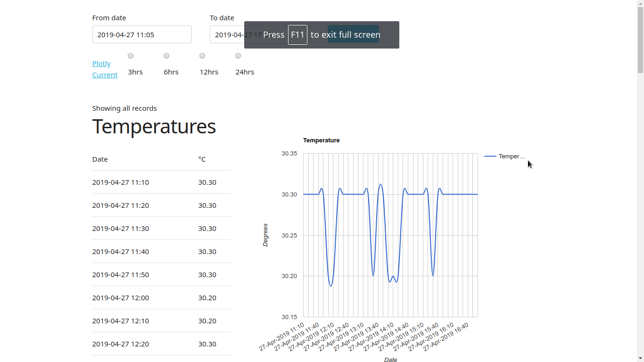Click the 30.25 y-axis label
Screen dimensions: 644x362
pyautogui.click(x=289, y=235)
